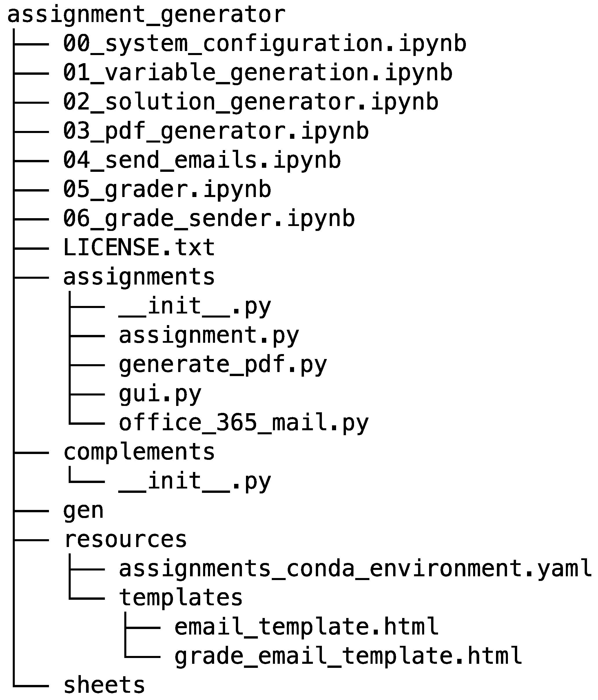The width and height of the screenshot is (598, 700).
Task: Click assignment.py under assignments
Action: click(x=209, y=335)
